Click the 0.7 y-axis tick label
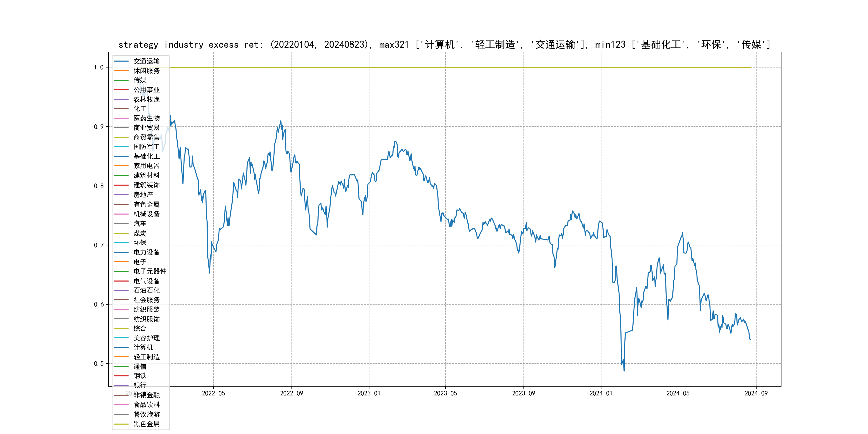Screen dimensions: 868x434 99,245
